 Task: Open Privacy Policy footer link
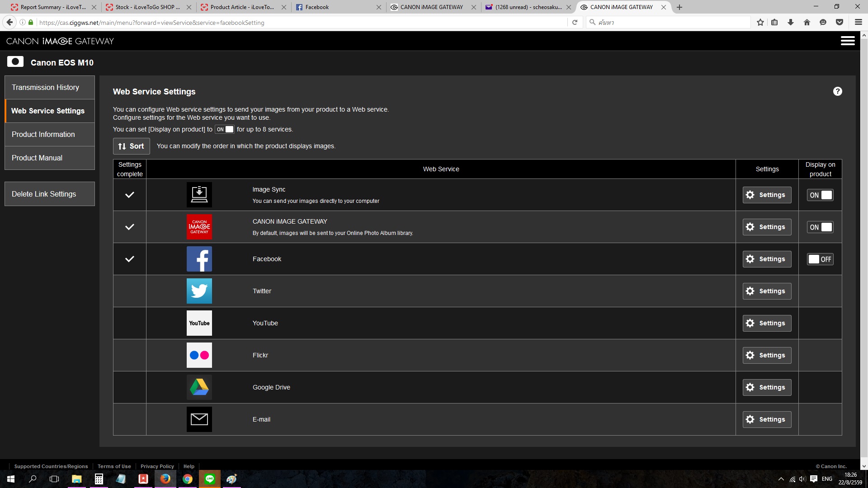pyautogui.click(x=157, y=466)
